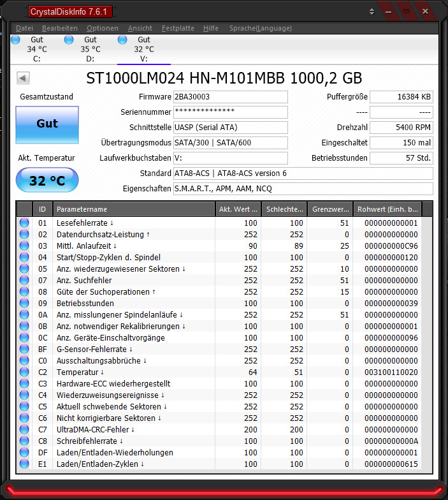Open the Ansicht menu
The height and width of the screenshot is (500, 448).
[x=140, y=28]
